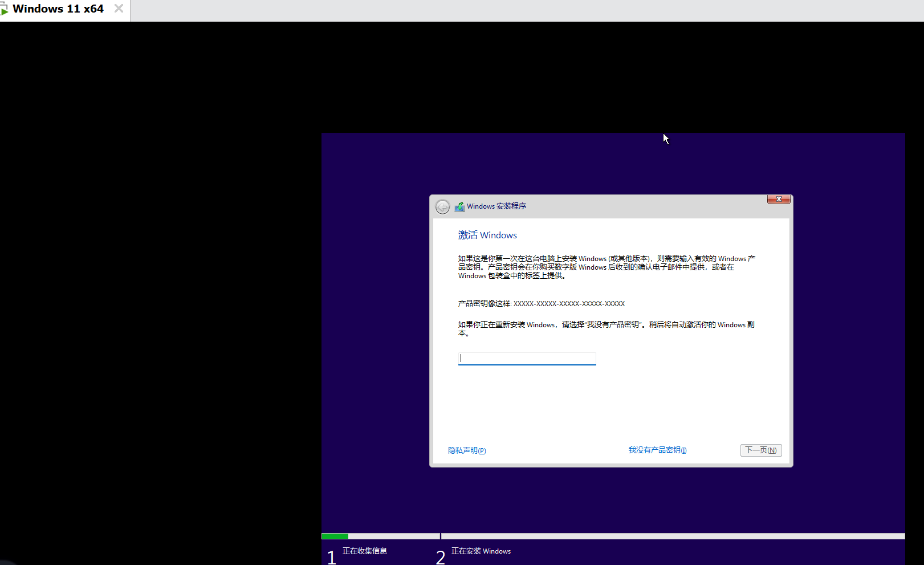Screen dimensions: 924x565
Task: Click the sample key XXXXX-XXXXX text
Action: click(x=569, y=303)
